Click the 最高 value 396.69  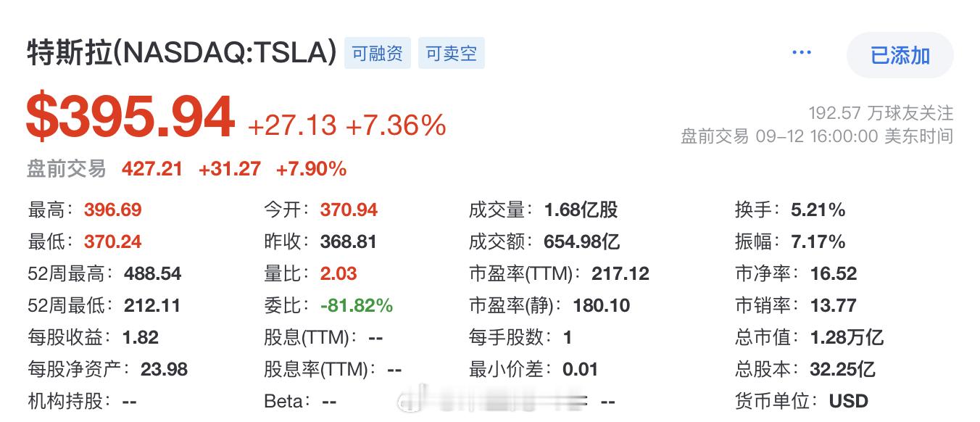(x=113, y=210)
